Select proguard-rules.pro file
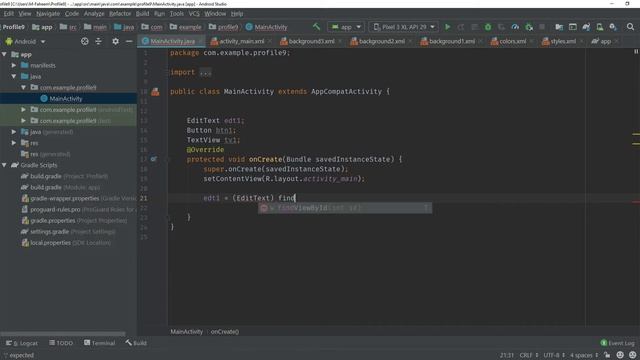 pos(78,209)
